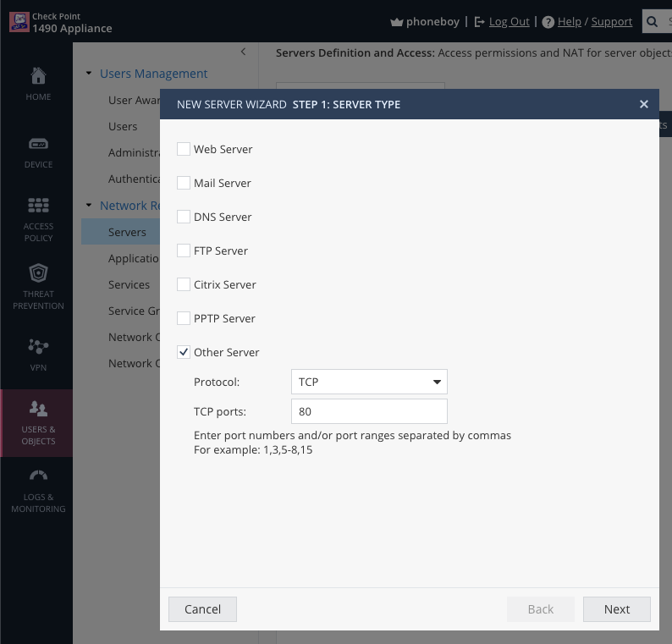
Task: Click the Check Point appliance logo
Action: [19, 22]
